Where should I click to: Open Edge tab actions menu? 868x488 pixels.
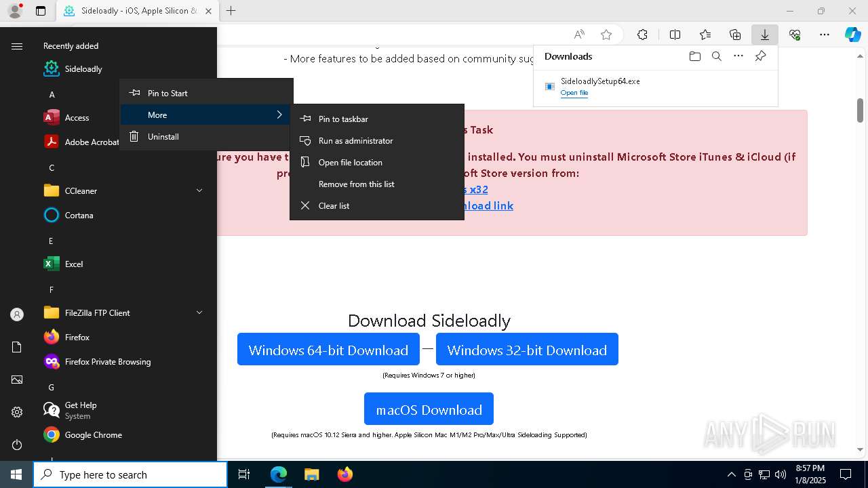41,11
